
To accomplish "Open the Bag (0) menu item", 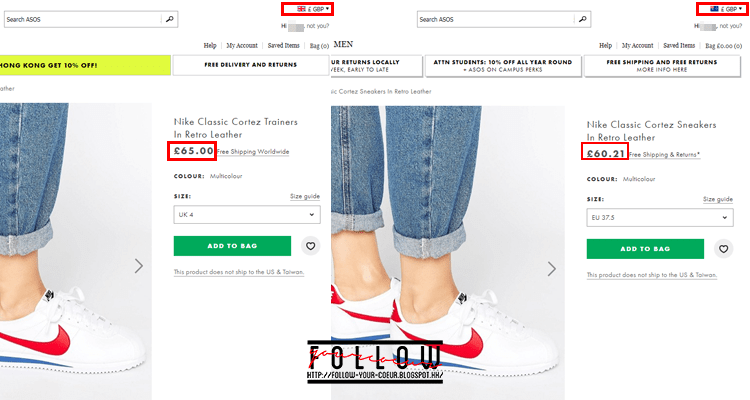I will [319, 45].
